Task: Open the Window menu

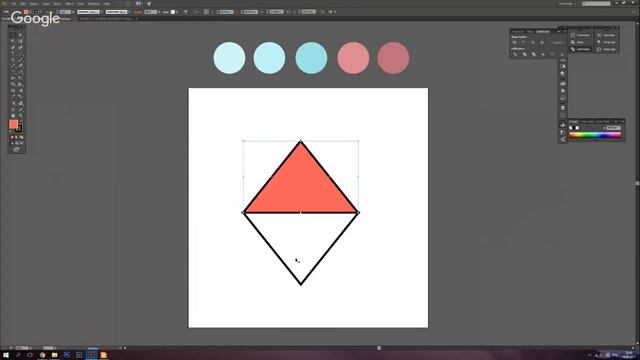Action: (93, 4)
